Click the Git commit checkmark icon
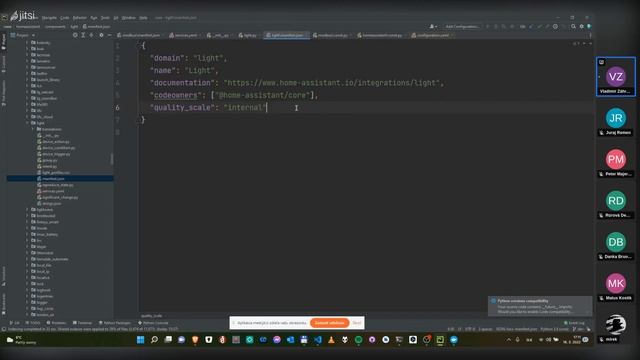The width and height of the screenshot is (640, 360). [539, 26]
